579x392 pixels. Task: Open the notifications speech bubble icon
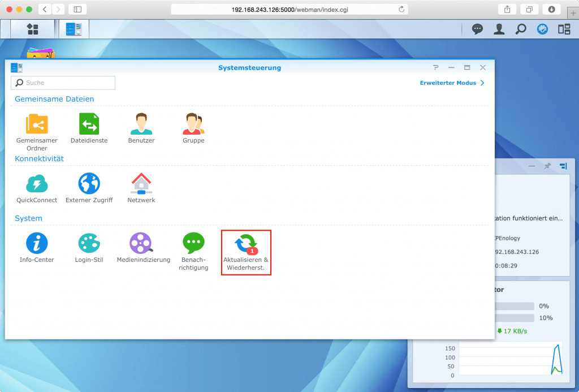477,29
